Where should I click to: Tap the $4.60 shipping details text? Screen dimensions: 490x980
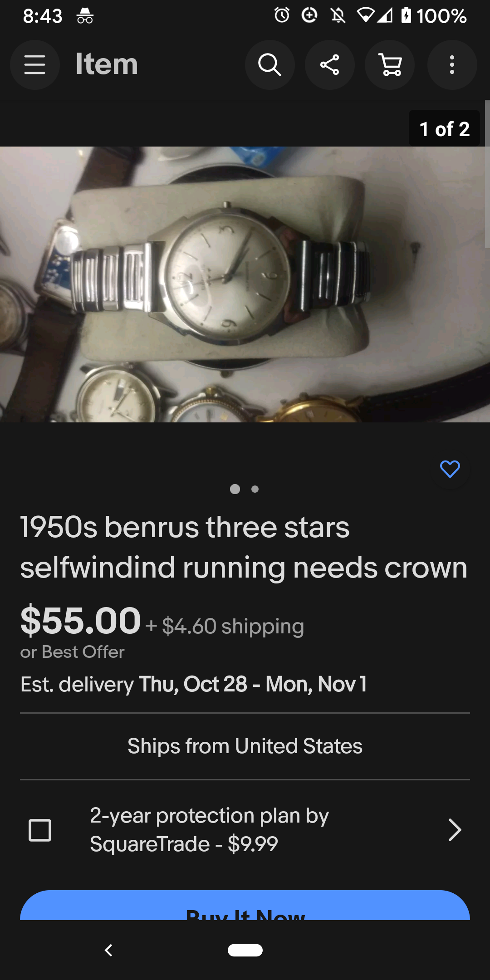point(225,626)
